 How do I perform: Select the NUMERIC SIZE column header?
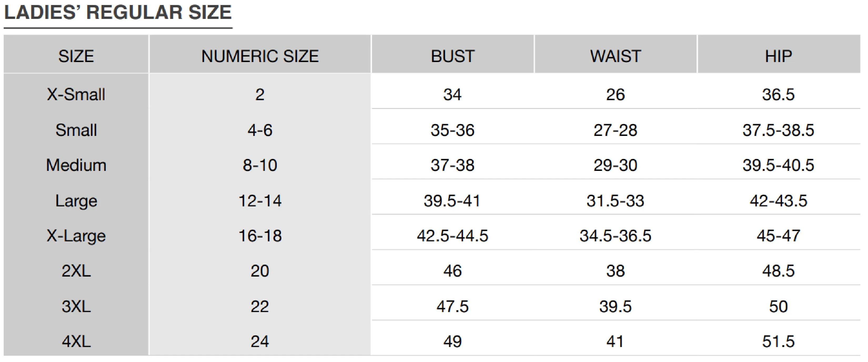tap(260, 56)
